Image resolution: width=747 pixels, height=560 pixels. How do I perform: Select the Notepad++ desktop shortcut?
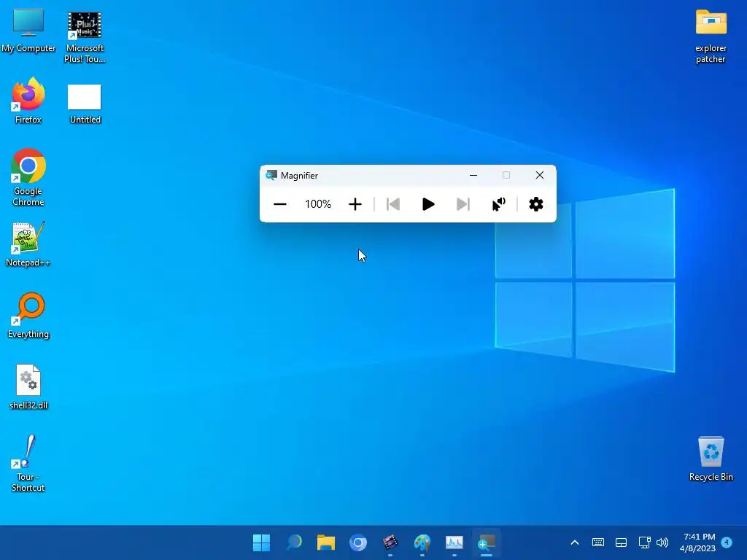tap(28, 244)
